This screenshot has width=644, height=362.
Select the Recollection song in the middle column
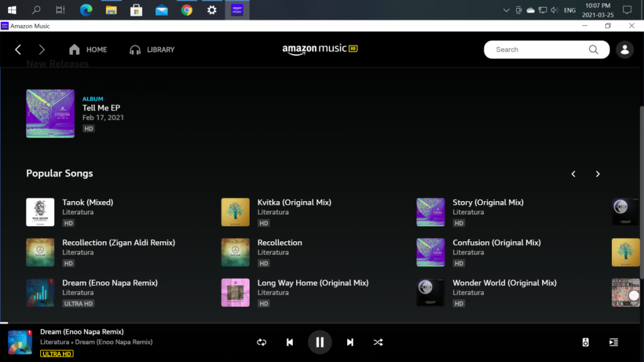tap(280, 243)
